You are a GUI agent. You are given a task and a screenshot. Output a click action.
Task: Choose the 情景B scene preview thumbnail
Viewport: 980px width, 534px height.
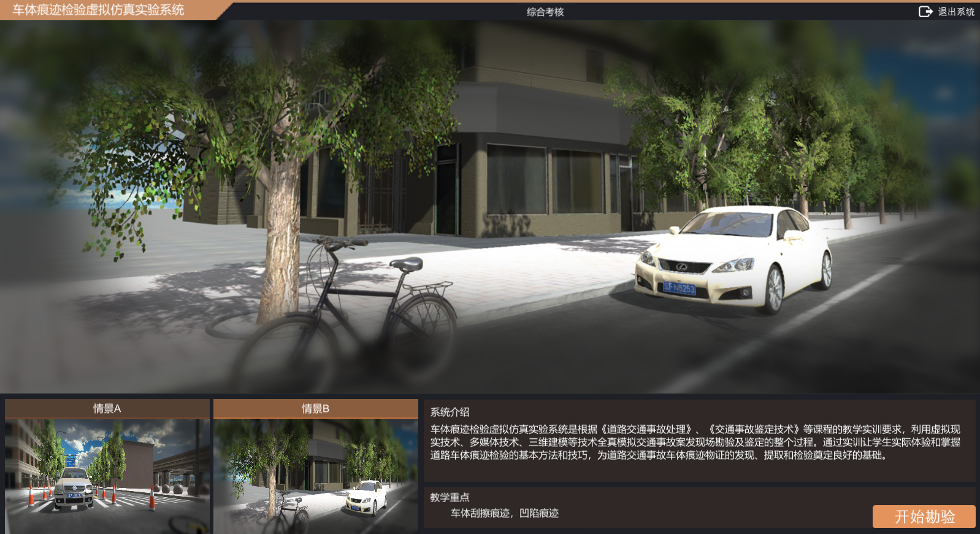click(315, 476)
